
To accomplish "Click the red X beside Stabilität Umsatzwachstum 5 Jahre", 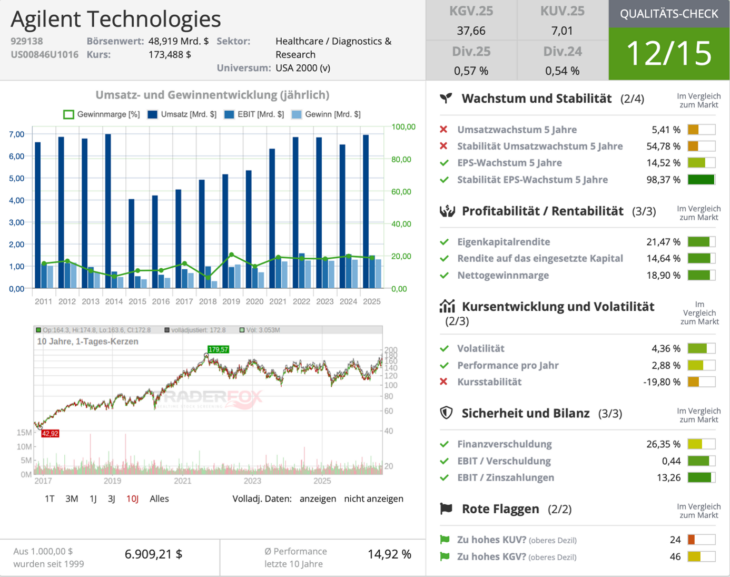I will click(444, 146).
